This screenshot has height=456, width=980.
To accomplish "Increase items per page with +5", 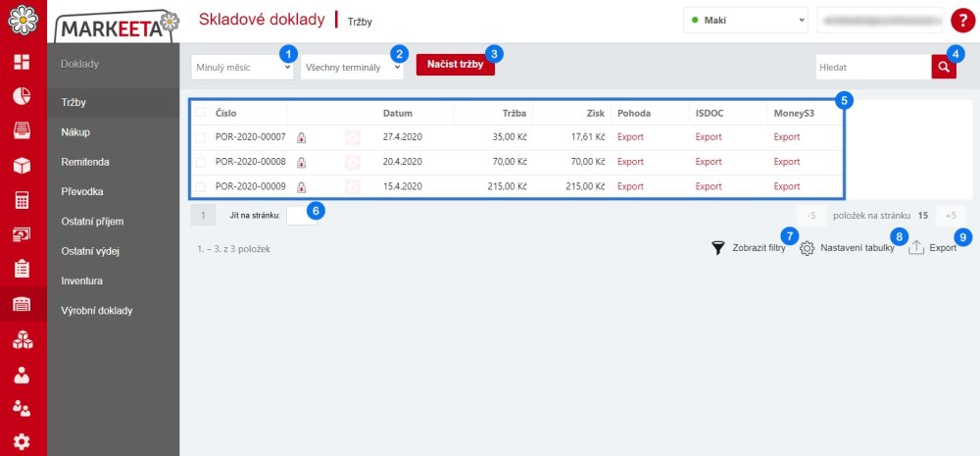I will point(951,215).
